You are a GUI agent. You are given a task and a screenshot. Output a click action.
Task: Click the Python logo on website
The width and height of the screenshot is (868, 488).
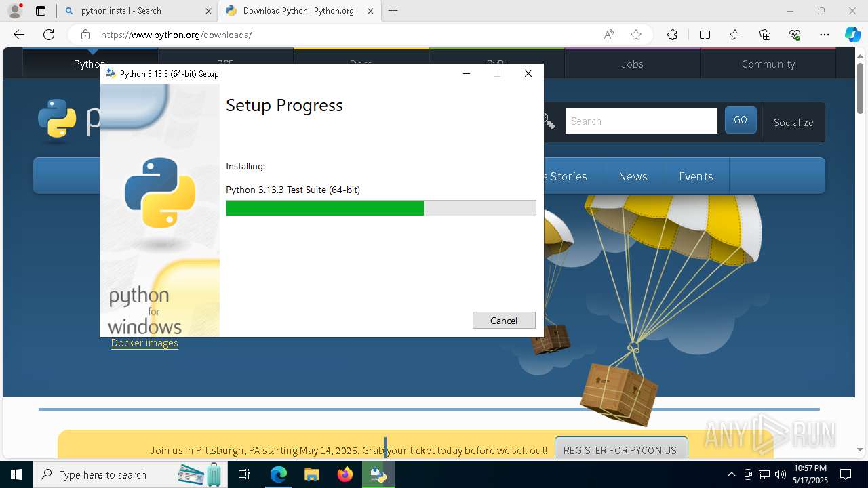[x=57, y=120]
